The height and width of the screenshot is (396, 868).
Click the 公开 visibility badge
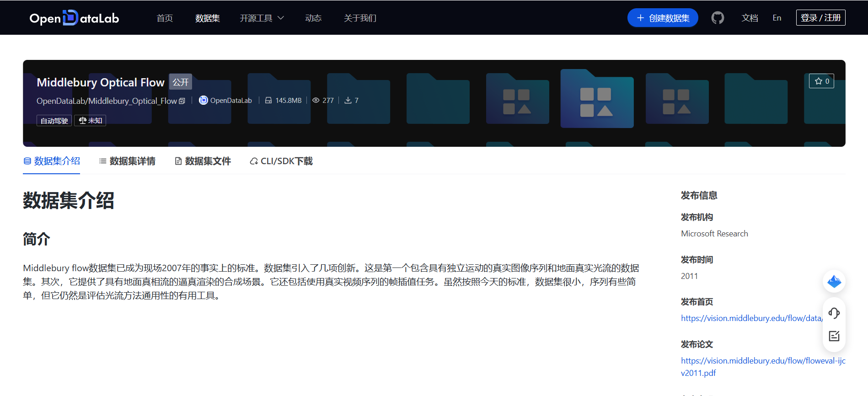(181, 82)
